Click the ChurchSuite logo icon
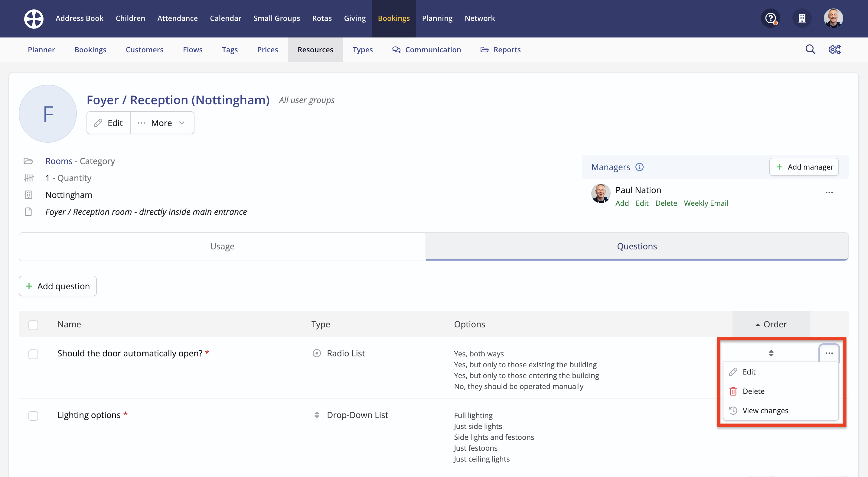 coord(34,18)
